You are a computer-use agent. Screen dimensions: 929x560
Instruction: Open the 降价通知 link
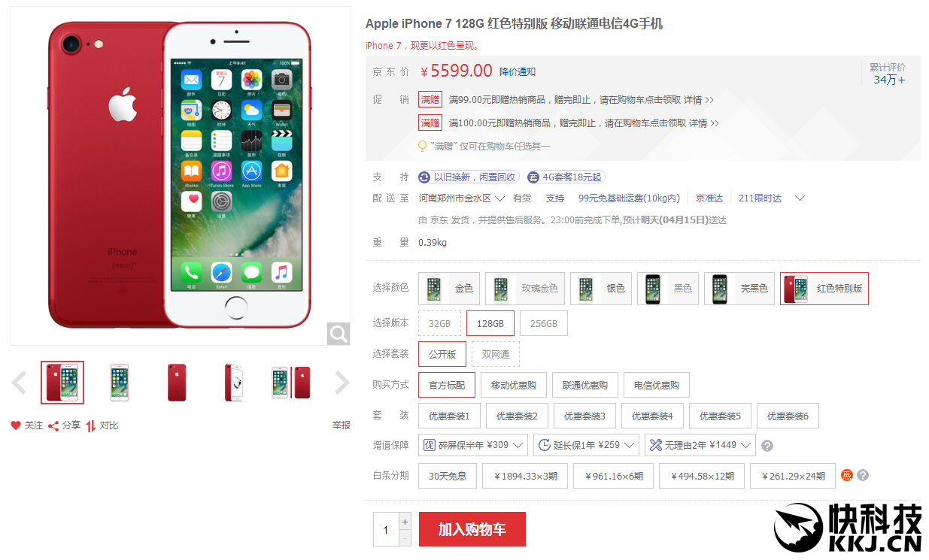[x=518, y=72]
